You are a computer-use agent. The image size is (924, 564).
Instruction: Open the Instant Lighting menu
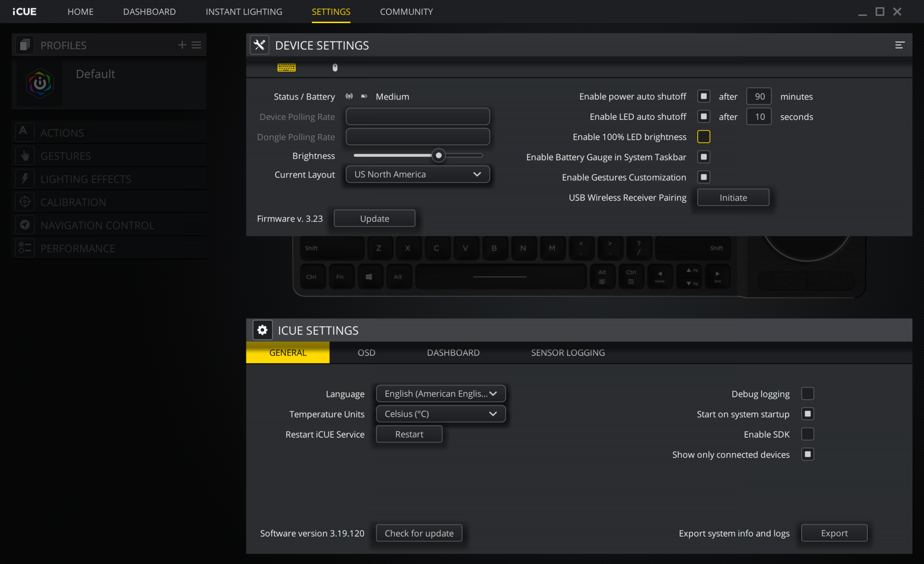click(x=244, y=12)
